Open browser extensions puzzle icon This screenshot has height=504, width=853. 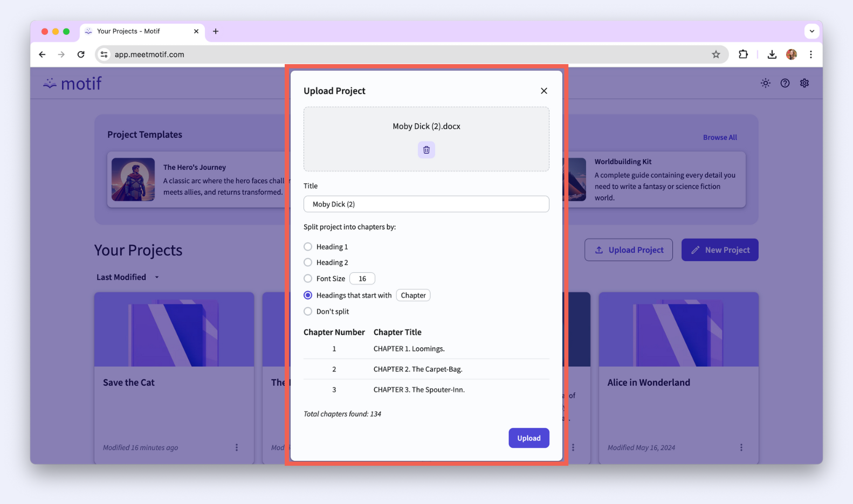pyautogui.click(x=743, y=54)
